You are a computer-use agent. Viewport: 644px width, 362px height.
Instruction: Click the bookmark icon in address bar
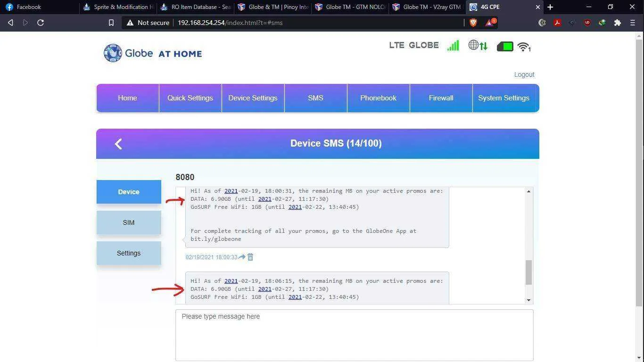pos(111,23)
